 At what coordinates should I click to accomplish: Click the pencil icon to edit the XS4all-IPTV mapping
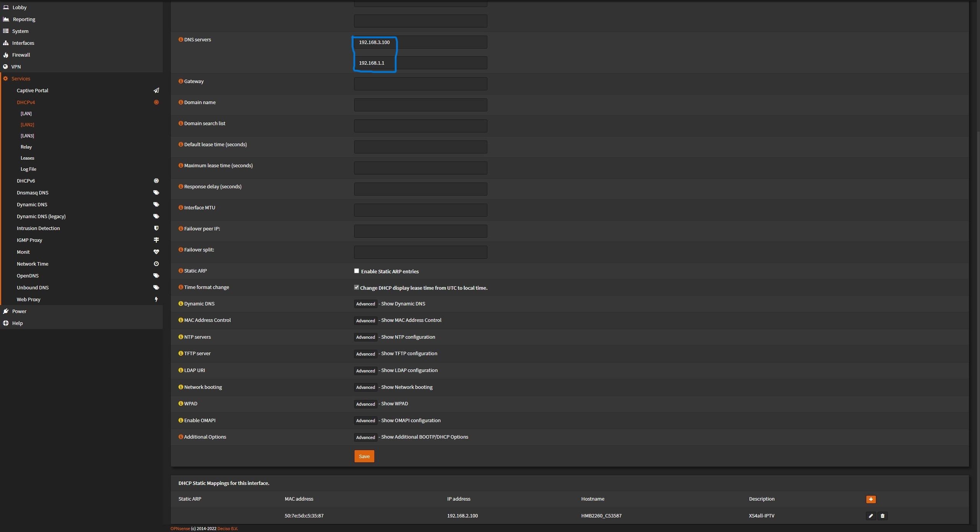click(x=871, y=516)
